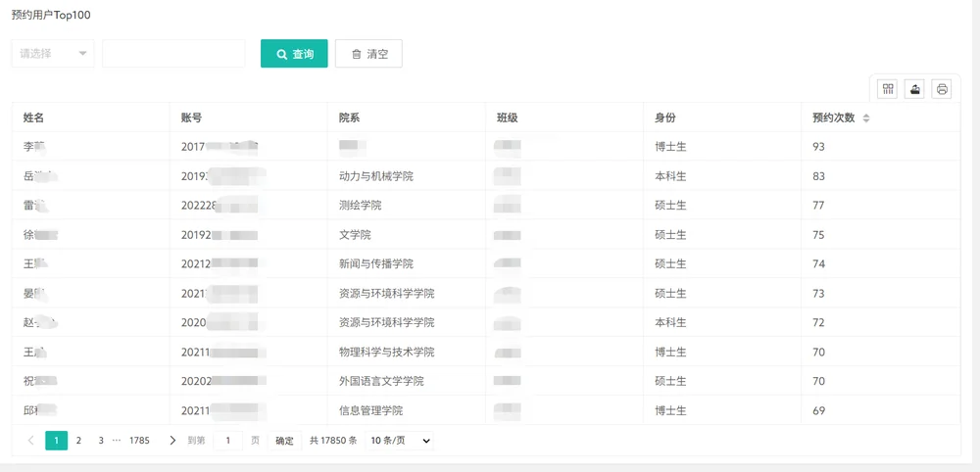
Task: Select page 1 in pagination
Action: pos(56,440)
